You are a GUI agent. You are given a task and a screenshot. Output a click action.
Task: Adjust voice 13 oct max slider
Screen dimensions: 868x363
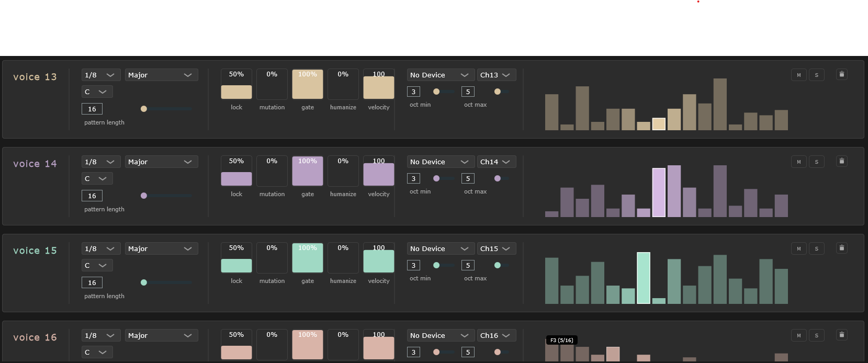(x=502, y=92)
